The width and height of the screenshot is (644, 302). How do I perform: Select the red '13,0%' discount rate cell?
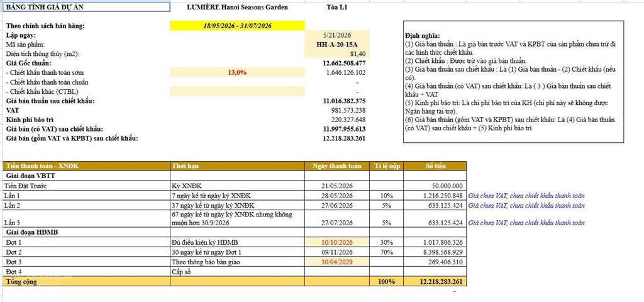point(237,72)
